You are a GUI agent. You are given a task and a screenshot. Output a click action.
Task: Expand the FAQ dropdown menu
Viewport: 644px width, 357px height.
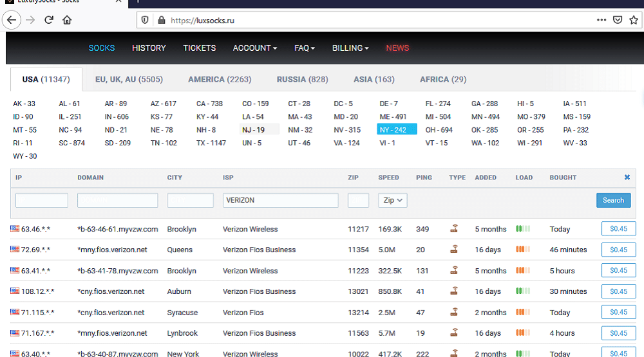(305, 48)
